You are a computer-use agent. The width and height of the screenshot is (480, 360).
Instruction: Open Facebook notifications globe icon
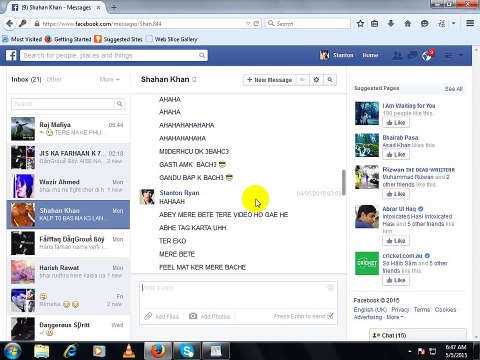pos(427,56)
